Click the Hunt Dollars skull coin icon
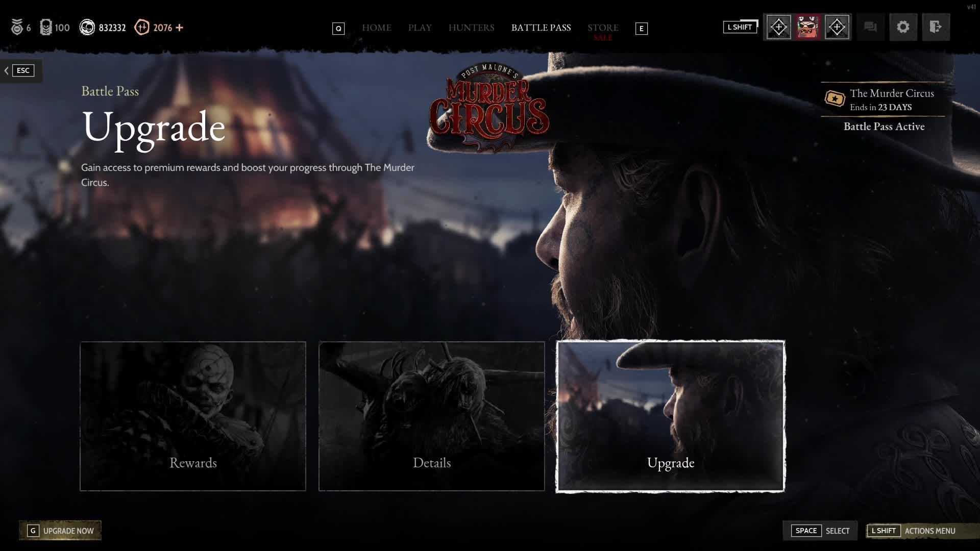The width and height of the screenshot is (980, 551). pos(87,28)
